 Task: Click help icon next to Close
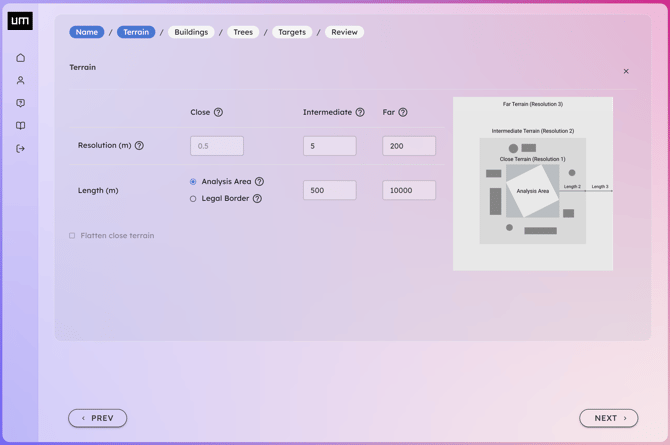click(218, 113)
